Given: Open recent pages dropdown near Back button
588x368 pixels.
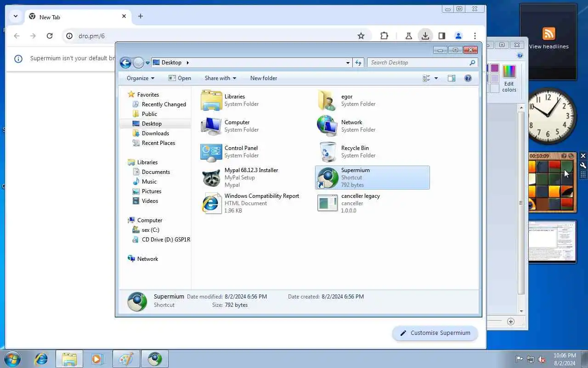Looking at the screenshot, I should [147, 63].
